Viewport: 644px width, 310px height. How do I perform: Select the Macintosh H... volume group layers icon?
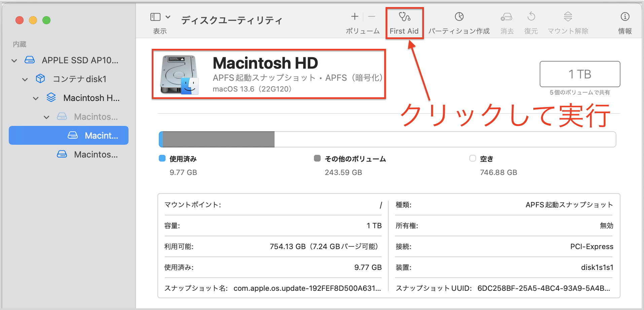tap(51, 98)
